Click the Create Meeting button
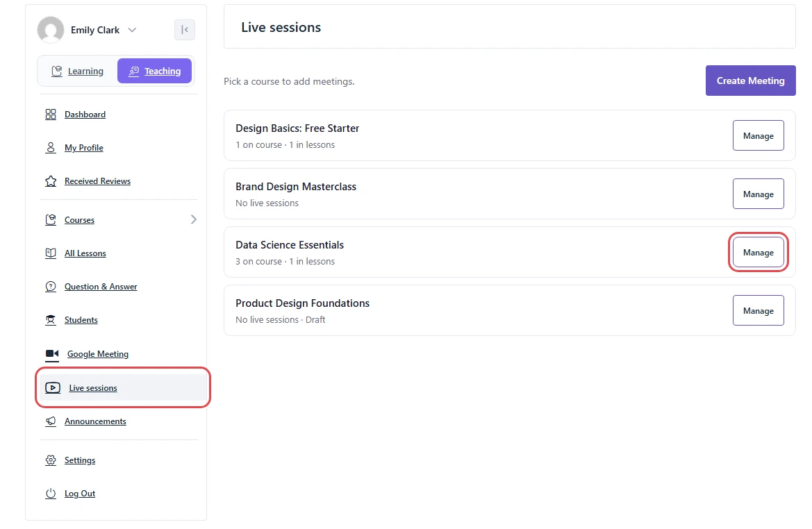812x529 pixels. 750,81
